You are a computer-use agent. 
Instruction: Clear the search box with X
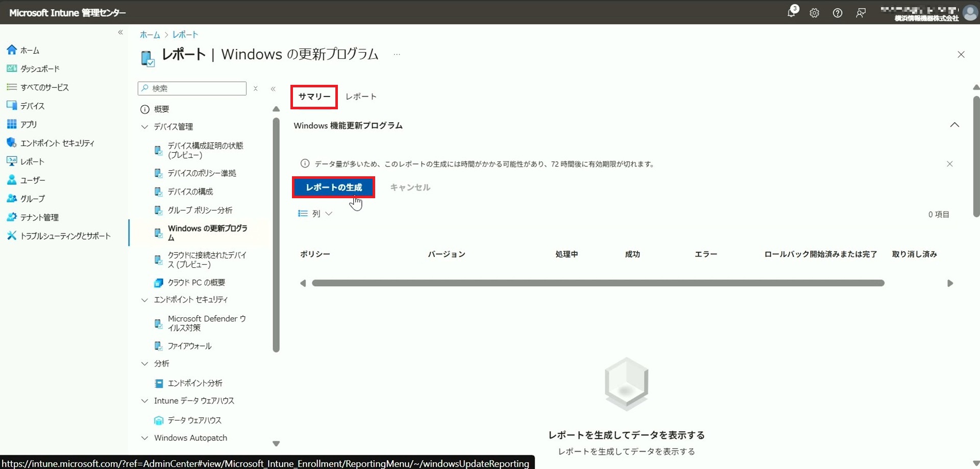pyautogui.click(x=256, y=88)
